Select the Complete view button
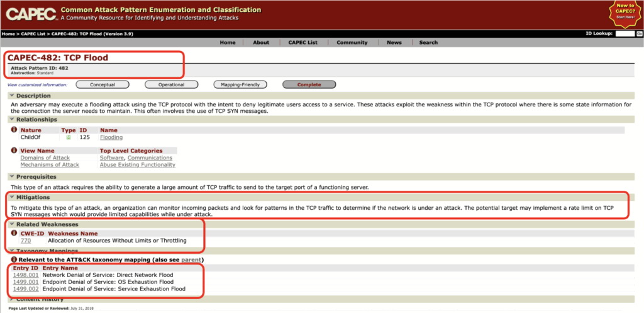644x313 pixels. point(309,84)
